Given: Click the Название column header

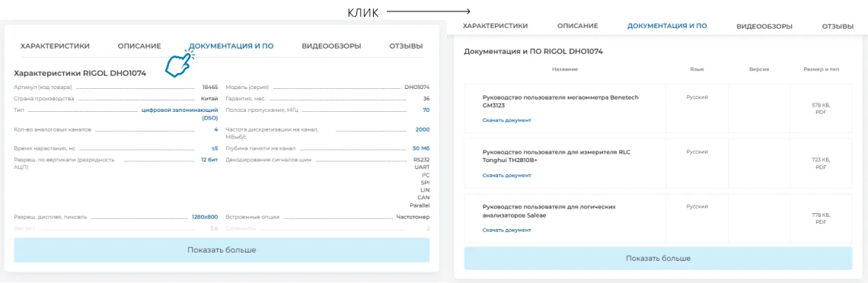Looking at the screenshot, I should click(x=565, y=69).
